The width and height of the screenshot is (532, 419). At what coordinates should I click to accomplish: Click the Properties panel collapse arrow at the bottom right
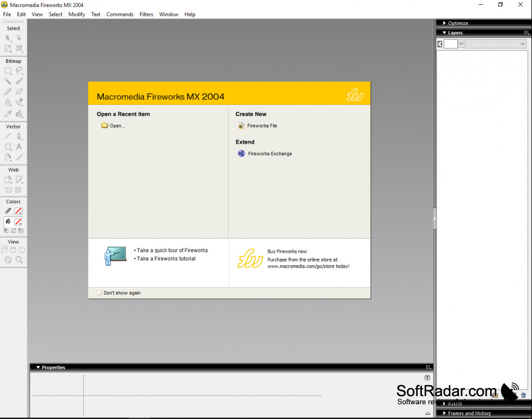[x=428, y=413]
